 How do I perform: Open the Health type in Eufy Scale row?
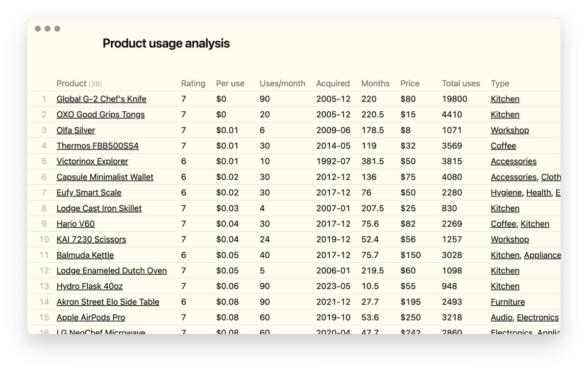[x=539, y=193]
